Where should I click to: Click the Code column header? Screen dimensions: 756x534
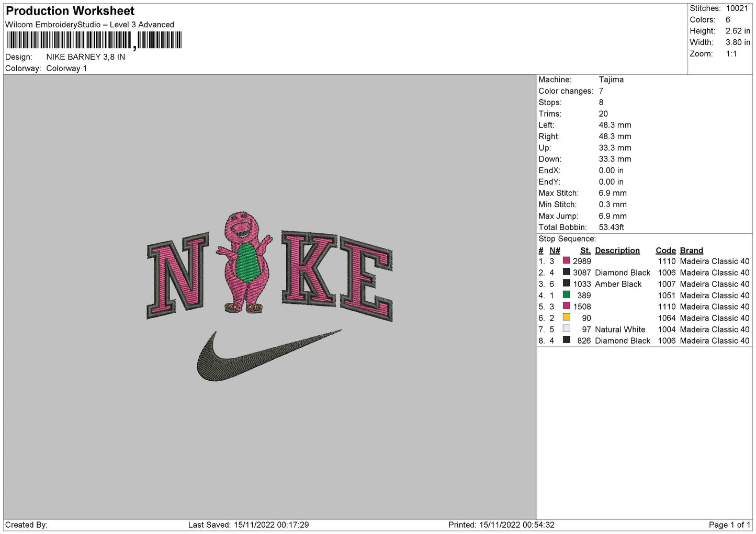(665, 251)
